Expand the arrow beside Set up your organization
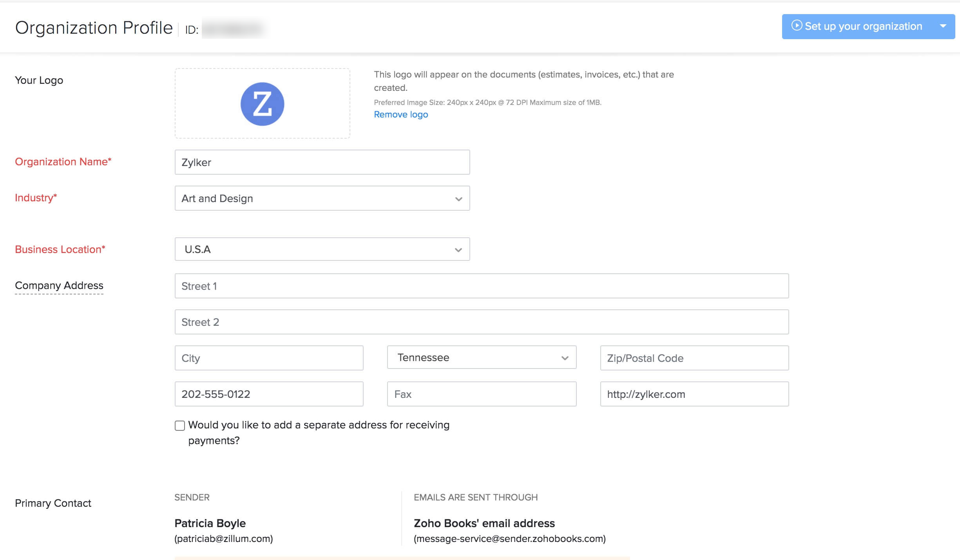 coord(943,26)
